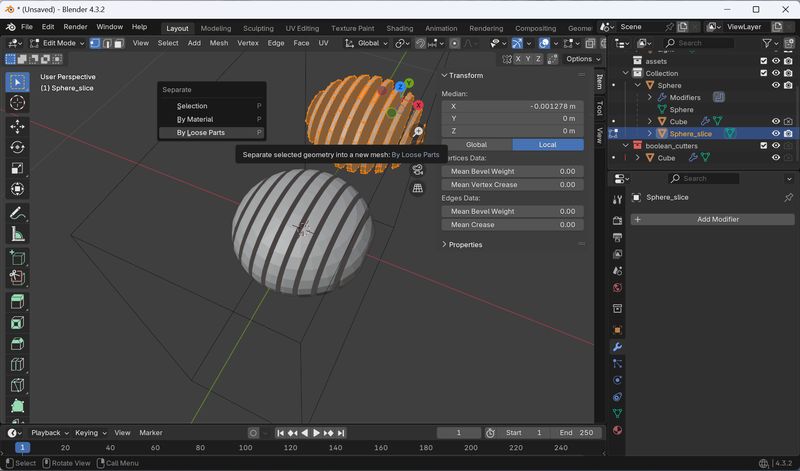The height and width of the screenshot is (471, 800).
Task: Select the Inset Faces tool
Action: click(x=17, y=323)
